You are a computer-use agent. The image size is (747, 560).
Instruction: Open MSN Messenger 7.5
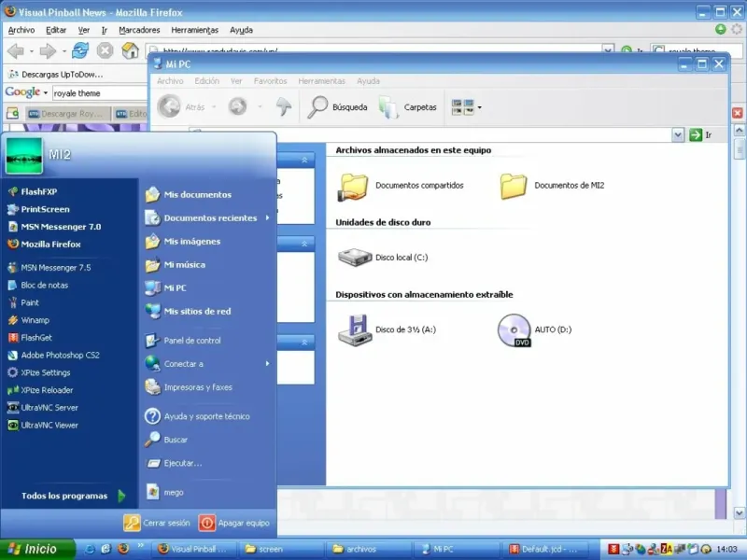click(49, 268)
